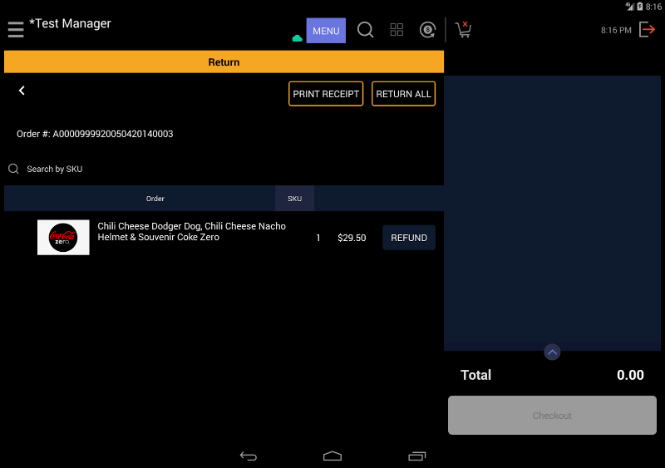Open the refund dollar circular arrow icon
665x470 pixels.
pyautogui.click(x=428, y=30)
